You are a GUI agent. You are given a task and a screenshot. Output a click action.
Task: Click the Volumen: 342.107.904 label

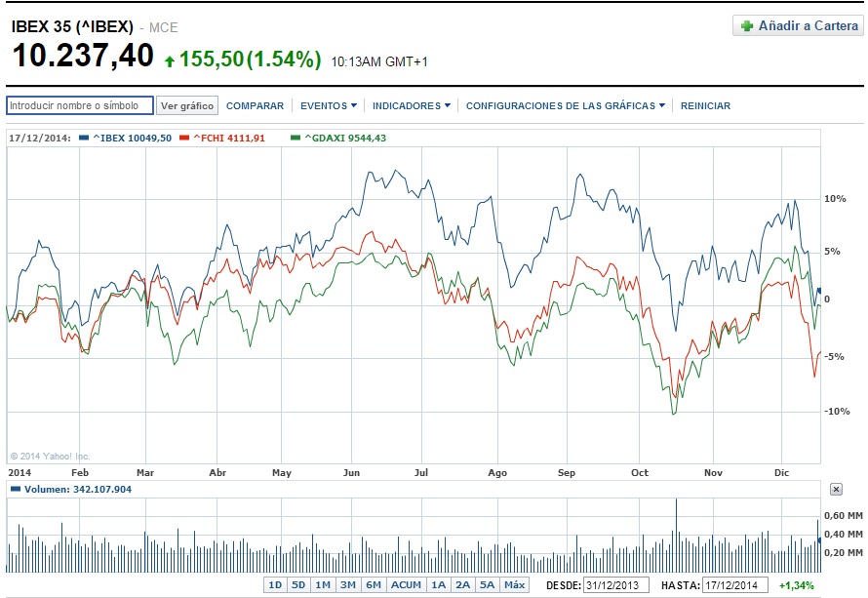point(78,489)
